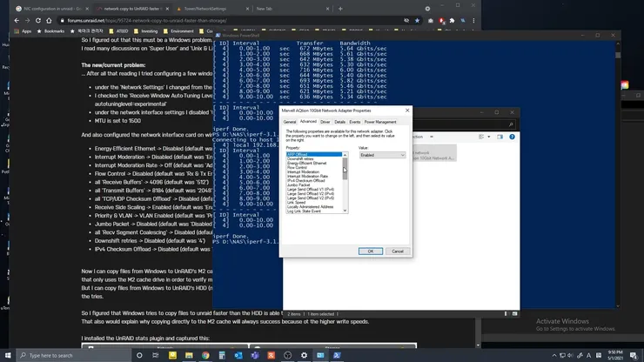
Task: Open Chrome three-dot menu
Action: 473,21
